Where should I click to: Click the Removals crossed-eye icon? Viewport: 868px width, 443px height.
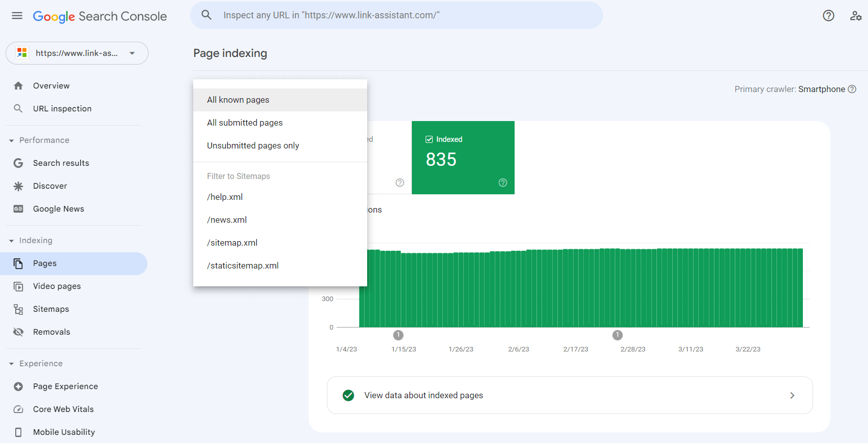(x=18, y=332)
